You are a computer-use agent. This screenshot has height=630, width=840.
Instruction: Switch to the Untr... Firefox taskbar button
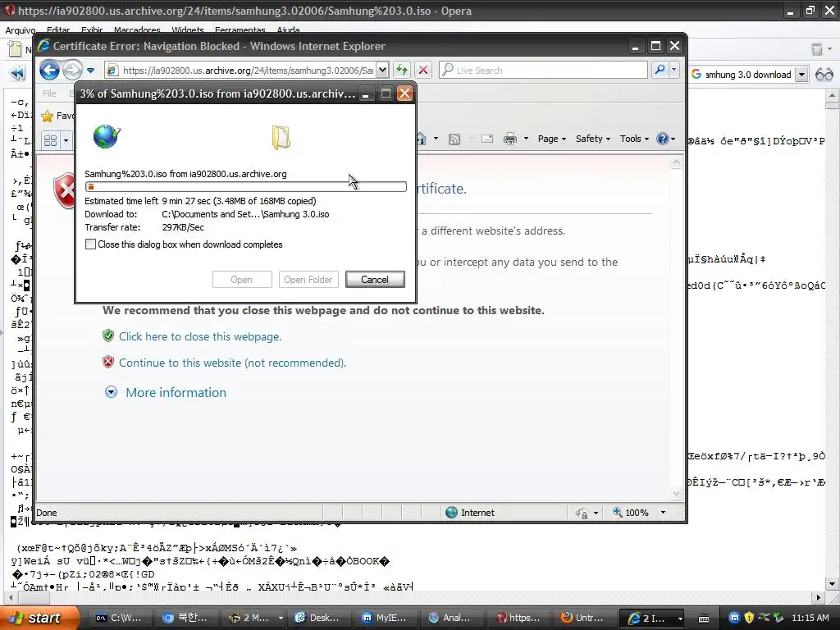click(583, 618)
